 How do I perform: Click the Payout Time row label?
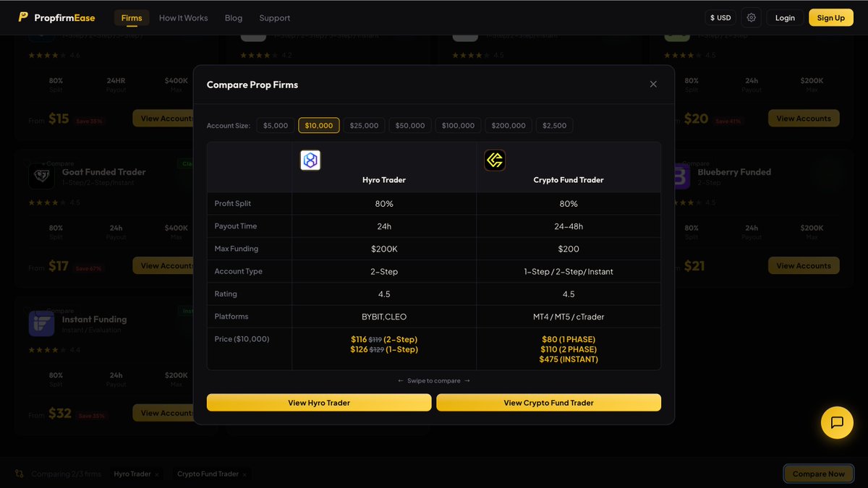tap(236, 226)
